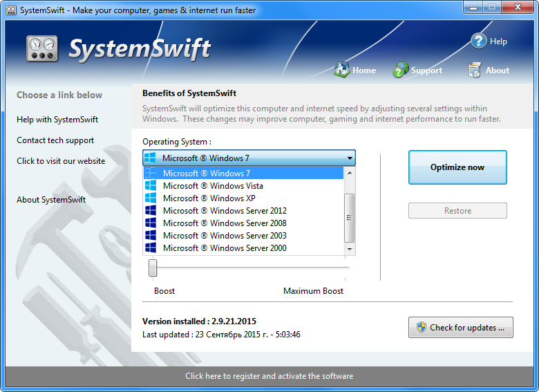Click the Windows logo beside Server 2003
The width and height of the screenshot is (539, 392).
click(151, 236)
